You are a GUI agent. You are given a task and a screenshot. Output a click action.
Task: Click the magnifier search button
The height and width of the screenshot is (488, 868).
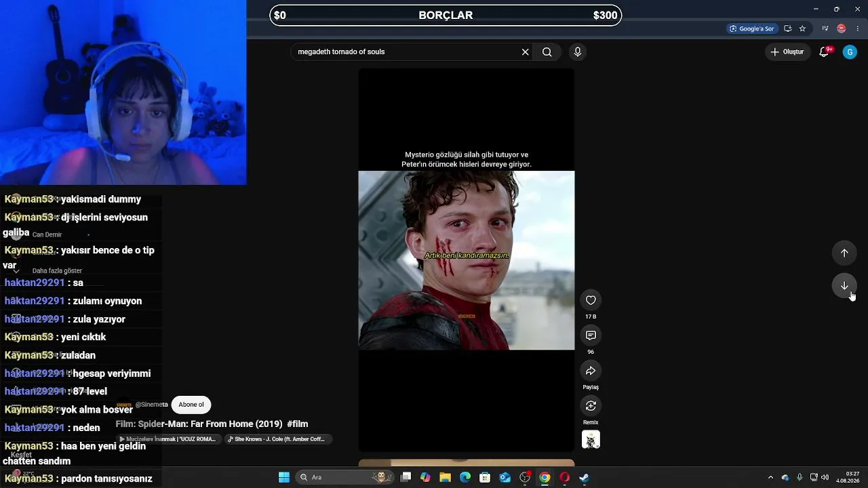547,52
